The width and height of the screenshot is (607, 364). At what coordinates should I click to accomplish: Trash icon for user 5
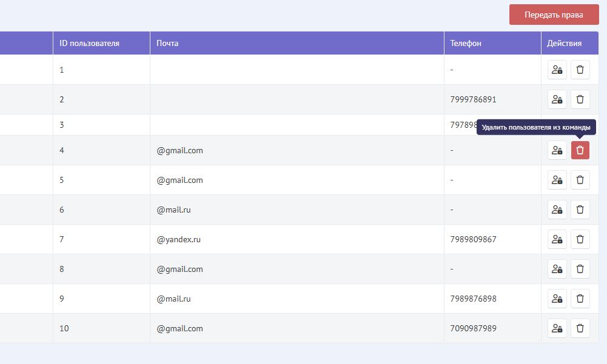[580, 180]
